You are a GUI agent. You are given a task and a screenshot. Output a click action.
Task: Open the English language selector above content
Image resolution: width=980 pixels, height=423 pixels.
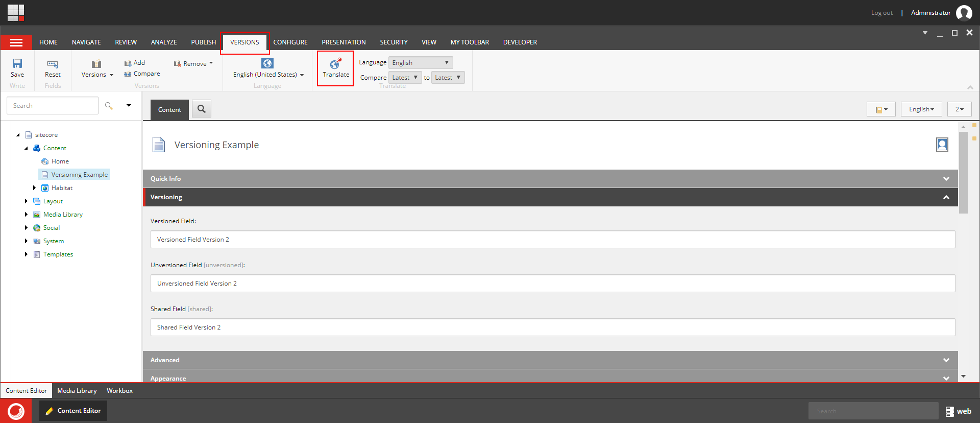point(921,109)
